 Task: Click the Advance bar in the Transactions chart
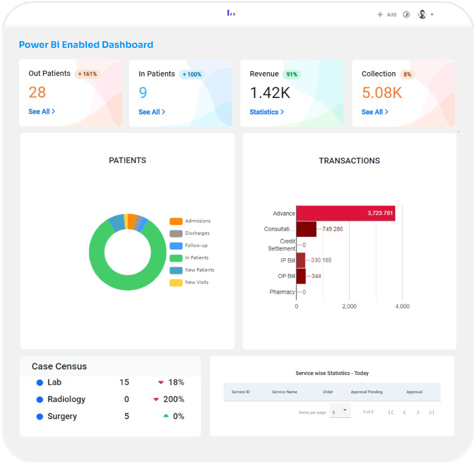click(346, 213)
